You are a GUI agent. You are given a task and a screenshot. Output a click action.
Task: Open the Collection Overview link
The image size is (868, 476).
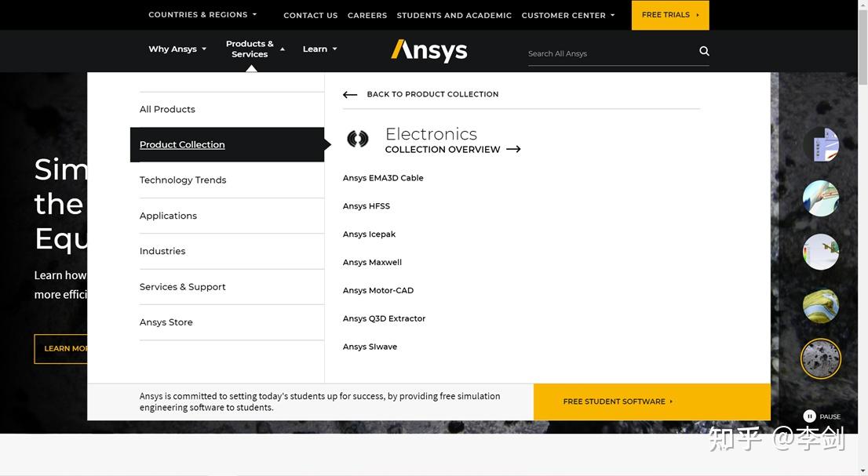443,149
